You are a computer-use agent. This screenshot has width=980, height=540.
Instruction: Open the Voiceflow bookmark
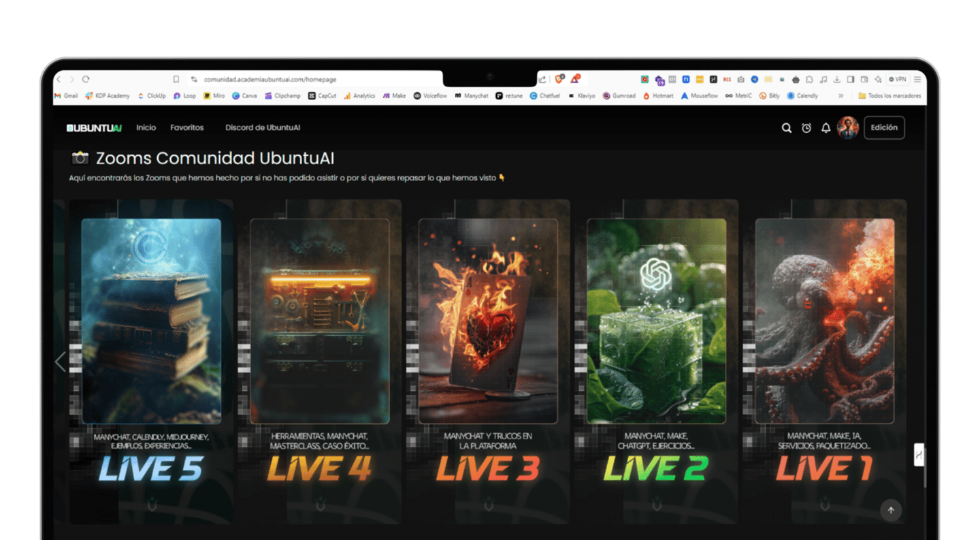click(430, 96)
